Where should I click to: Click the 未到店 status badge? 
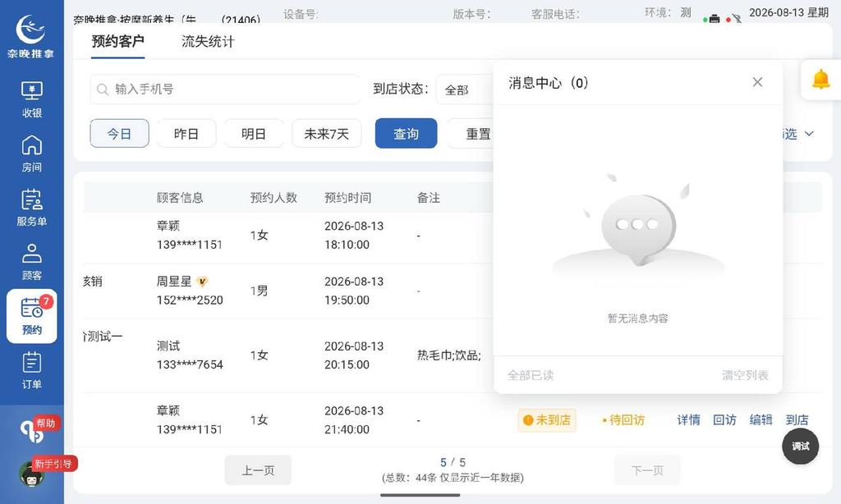tap(547, 419)
